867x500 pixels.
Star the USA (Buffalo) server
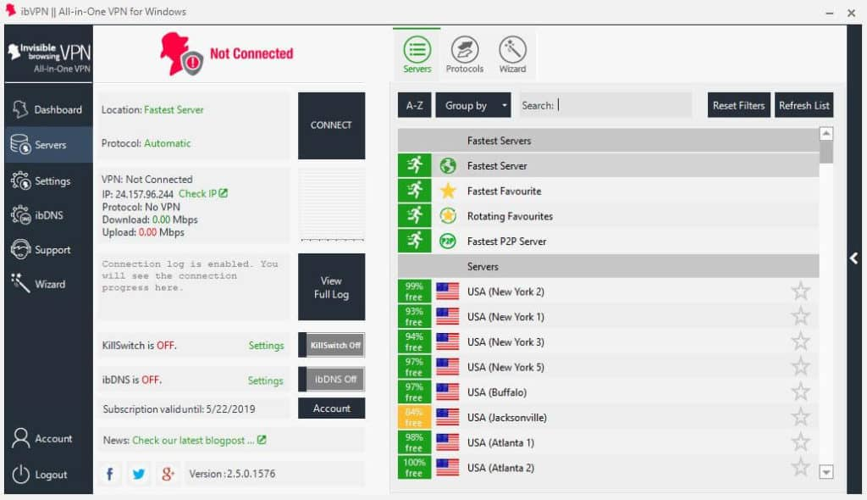click(800, 392)
